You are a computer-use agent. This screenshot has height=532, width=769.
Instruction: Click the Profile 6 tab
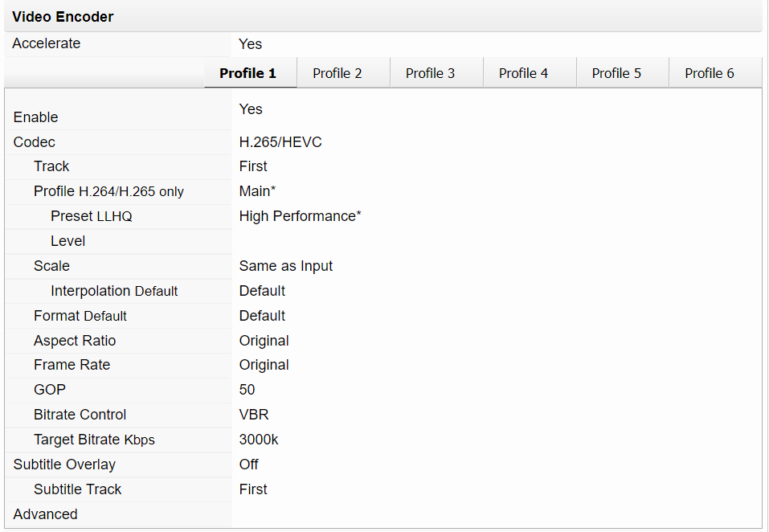710,73
